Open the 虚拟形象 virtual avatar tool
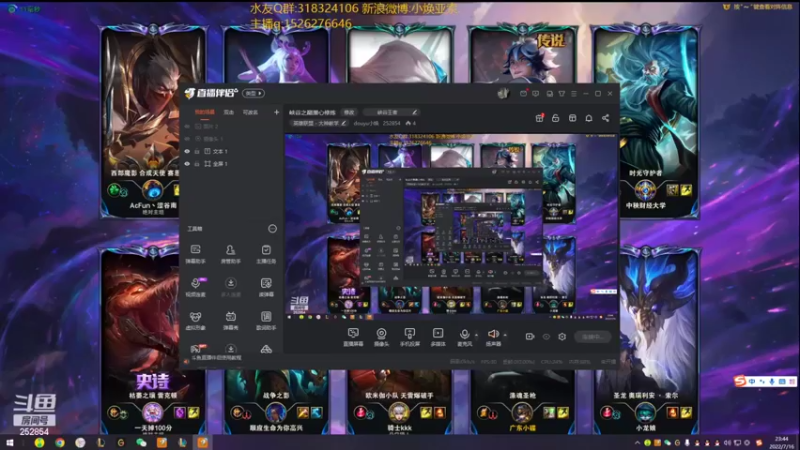This screenshot has width=800, height=450. 195,320
